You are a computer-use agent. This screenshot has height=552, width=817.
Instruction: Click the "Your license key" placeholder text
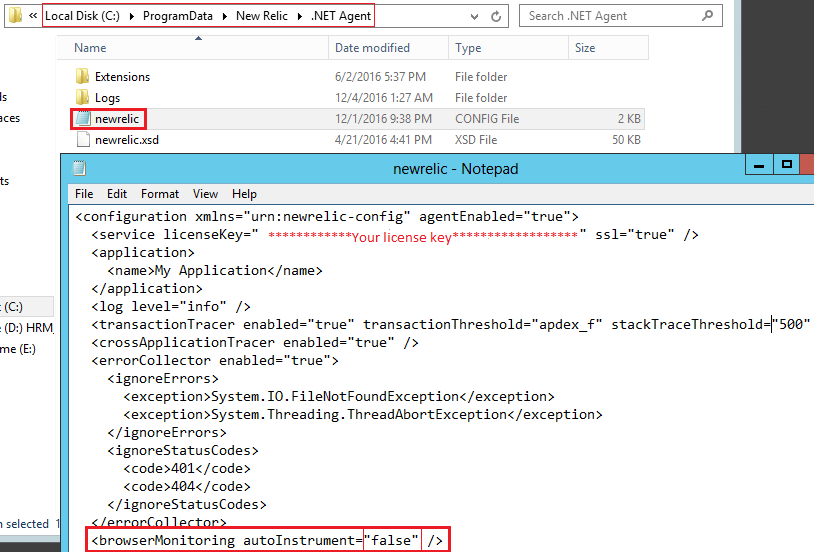(x=401, y=237)
